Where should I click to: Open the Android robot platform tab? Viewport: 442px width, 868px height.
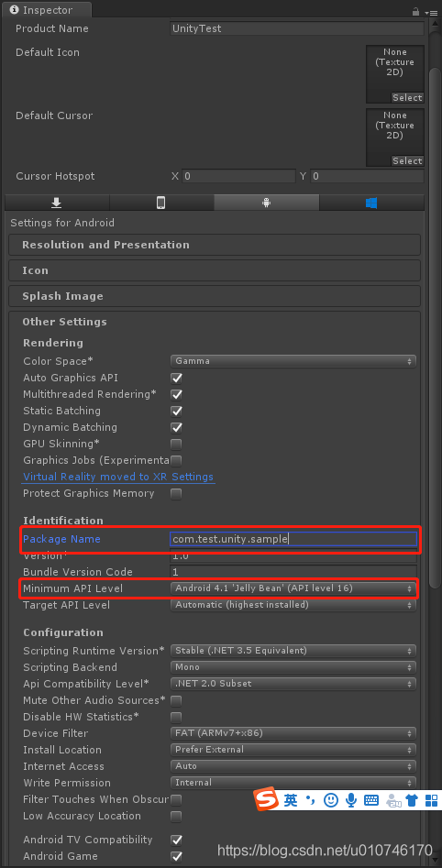point(267,203)
